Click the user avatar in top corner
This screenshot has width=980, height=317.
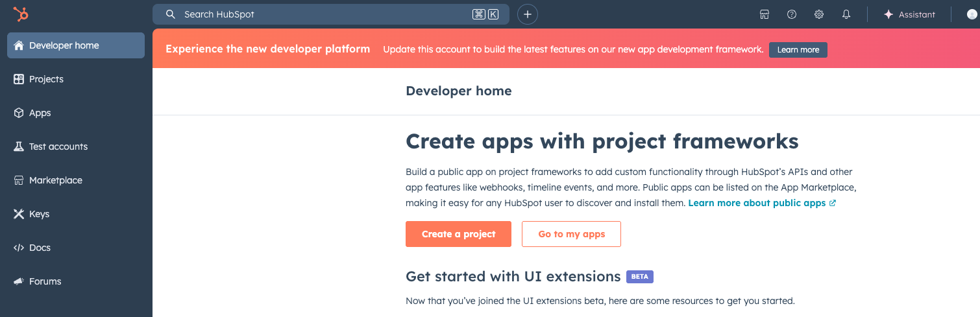pos(972,14)
